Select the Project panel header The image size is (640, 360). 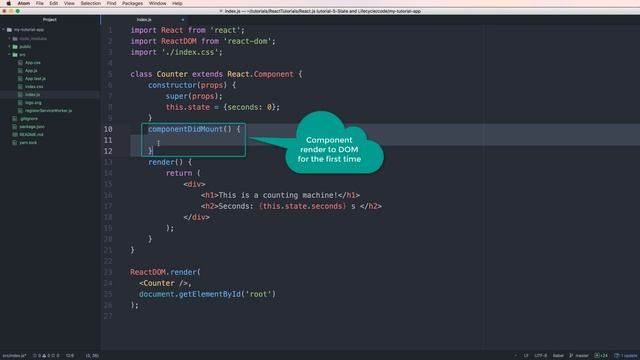click(x=50, y=20)
